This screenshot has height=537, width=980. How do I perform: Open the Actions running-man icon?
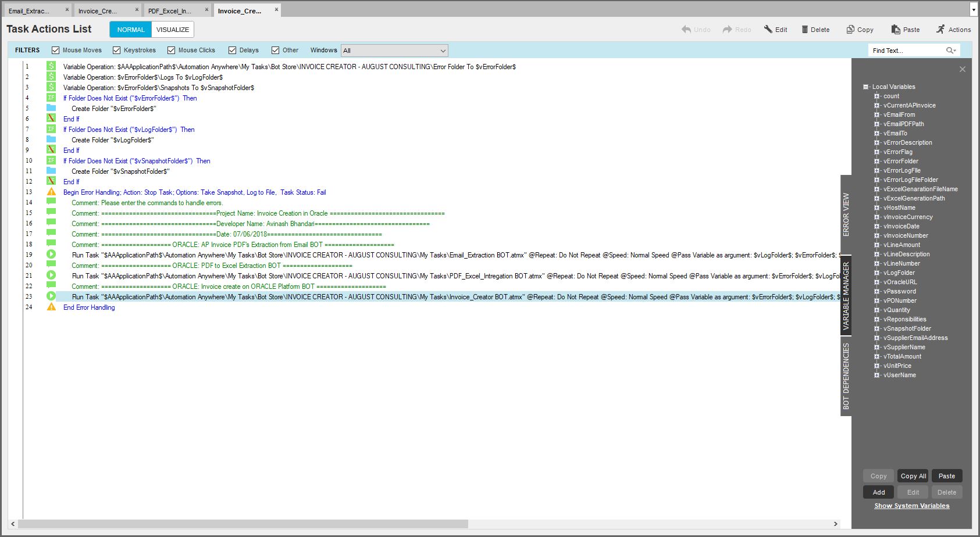[940, 30]
